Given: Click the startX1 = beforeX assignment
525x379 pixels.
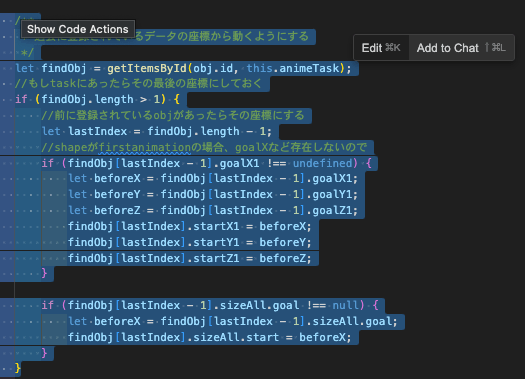Looking at the screenshot, I should (x=190, y=226).
